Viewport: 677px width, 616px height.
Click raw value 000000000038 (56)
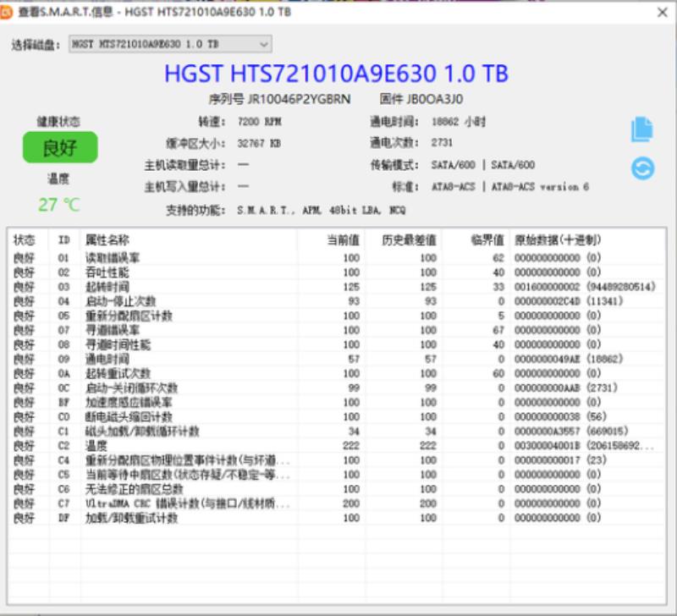pos(560,417)
